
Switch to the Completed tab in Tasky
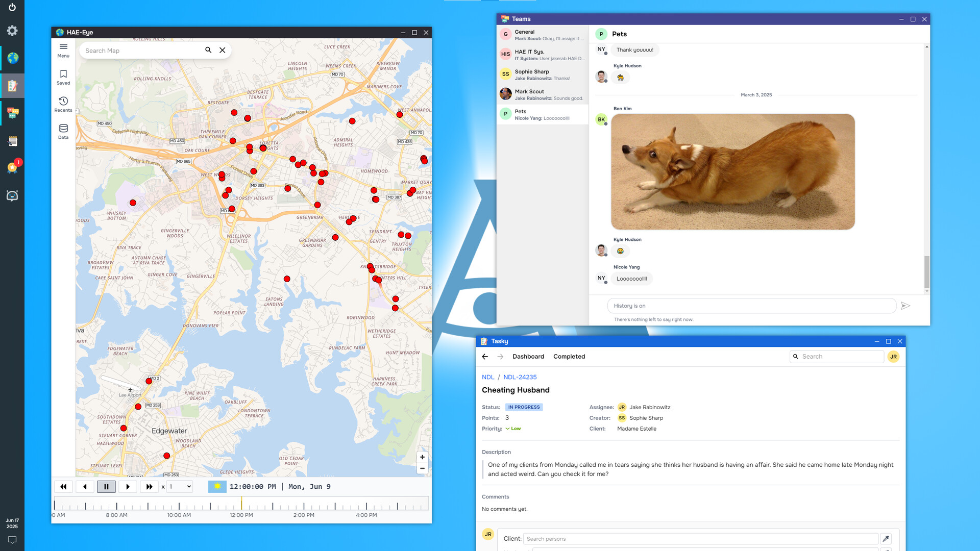coord(569,357)
